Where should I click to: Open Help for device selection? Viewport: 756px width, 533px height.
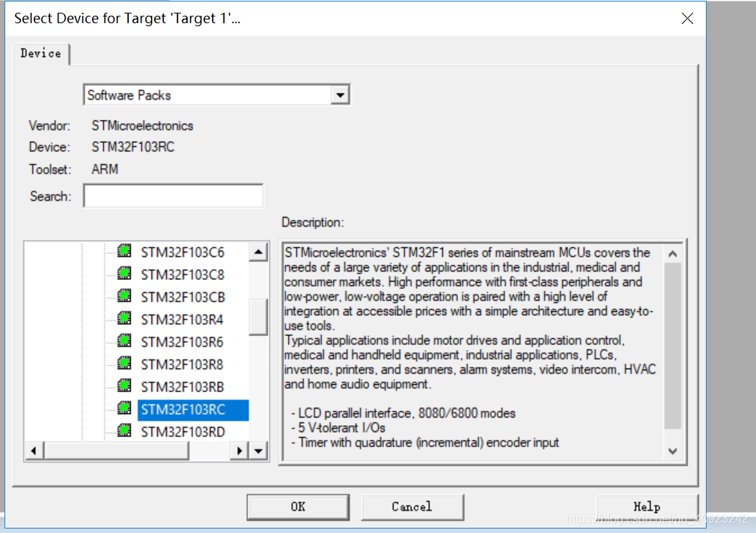coord(647,507)
